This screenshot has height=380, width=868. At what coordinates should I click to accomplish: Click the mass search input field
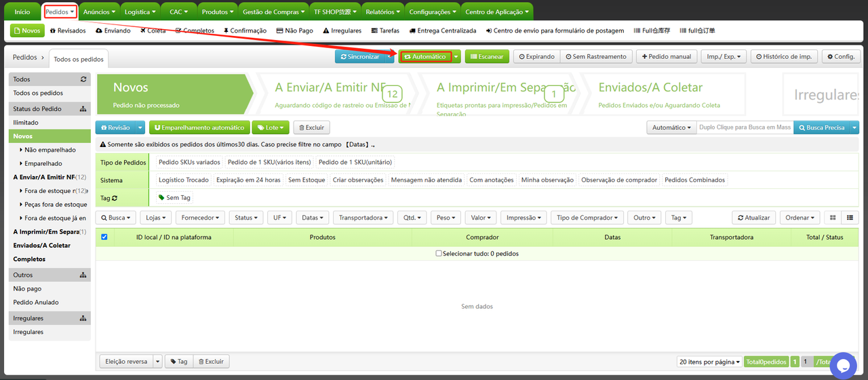(x=744, y=127)
